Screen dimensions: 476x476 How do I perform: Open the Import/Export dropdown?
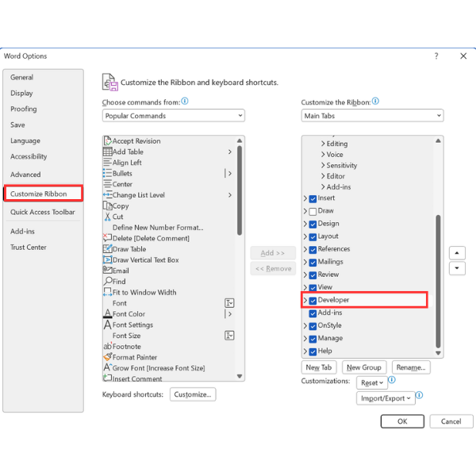[386, 398]
